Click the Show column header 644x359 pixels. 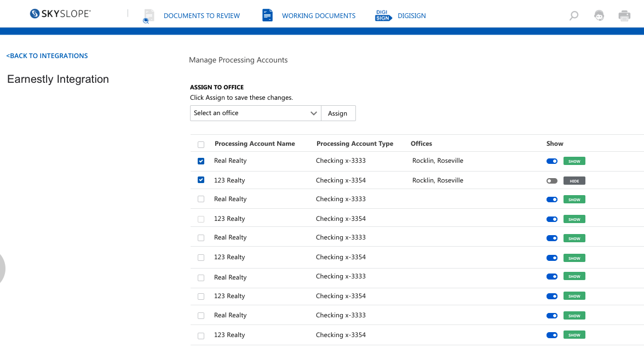tap(555, 144)
